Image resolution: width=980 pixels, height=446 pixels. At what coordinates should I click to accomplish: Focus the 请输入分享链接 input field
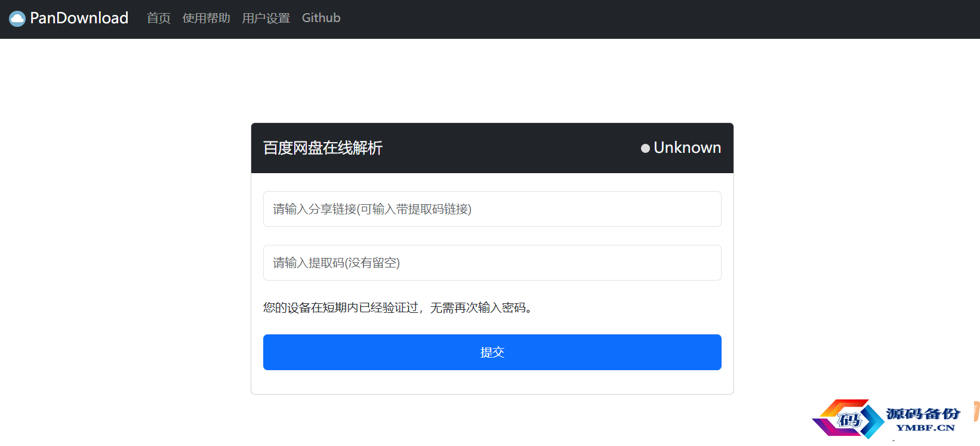coord(492,209)
